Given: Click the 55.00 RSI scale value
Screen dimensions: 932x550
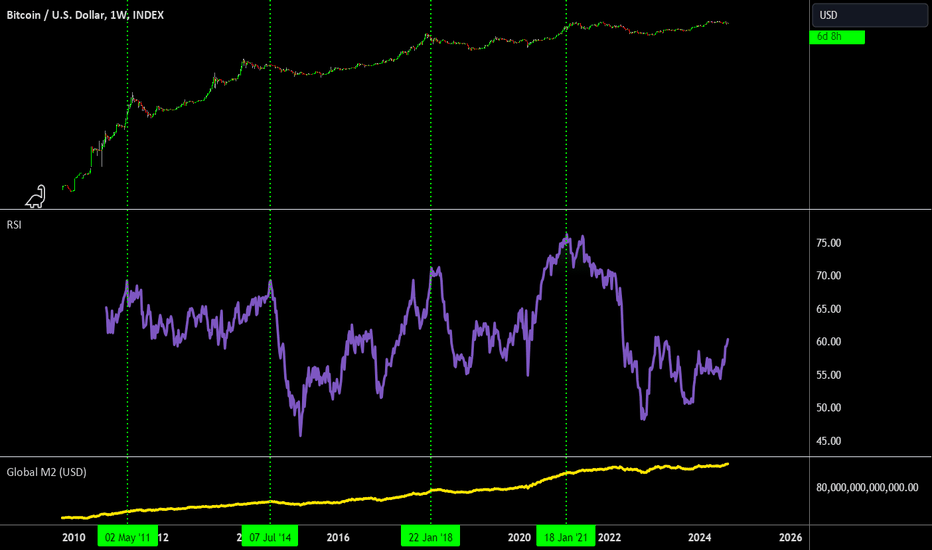Looking at the screenshot, I should (829, 375).
